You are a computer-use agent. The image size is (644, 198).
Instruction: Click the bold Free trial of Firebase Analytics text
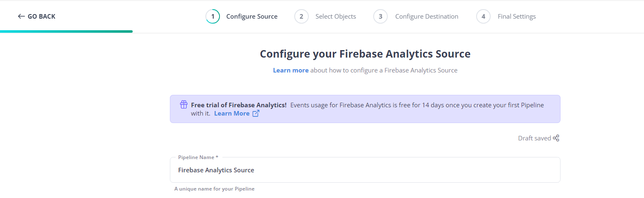pyautogui.click(x=239, y=105)
